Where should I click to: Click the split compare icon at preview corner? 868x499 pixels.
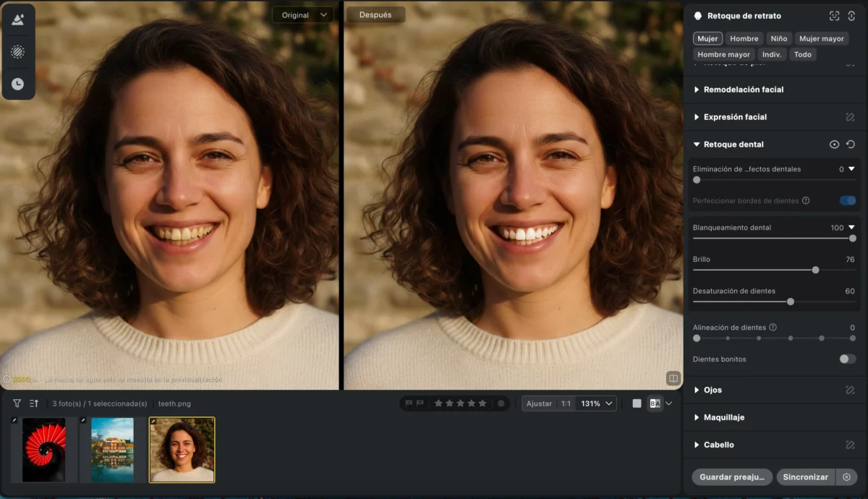[x=673, y=378]
